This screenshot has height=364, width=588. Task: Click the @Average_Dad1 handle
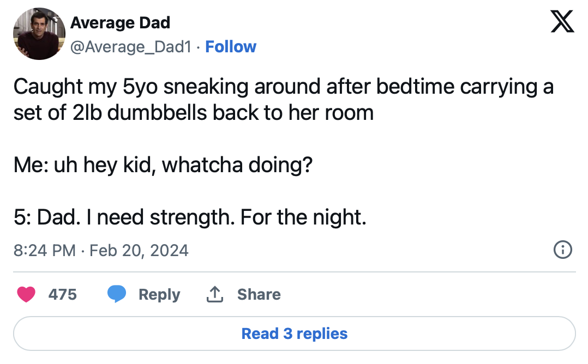click(131, 47)
